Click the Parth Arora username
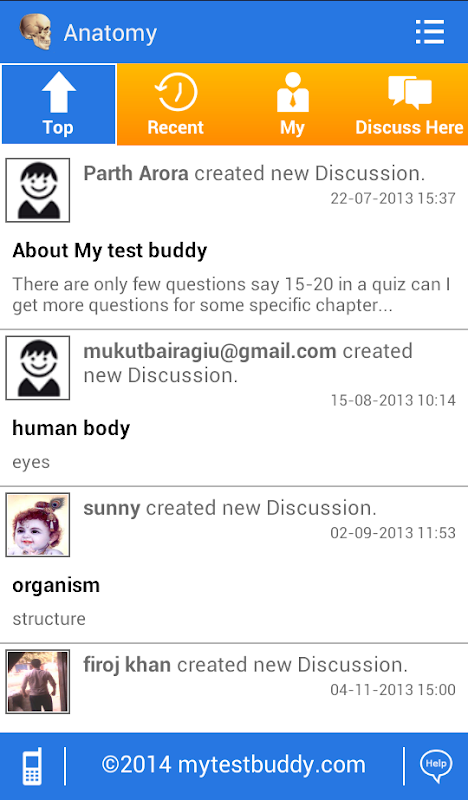The width and height of the screenshot is (468, 800). [136, 173]
